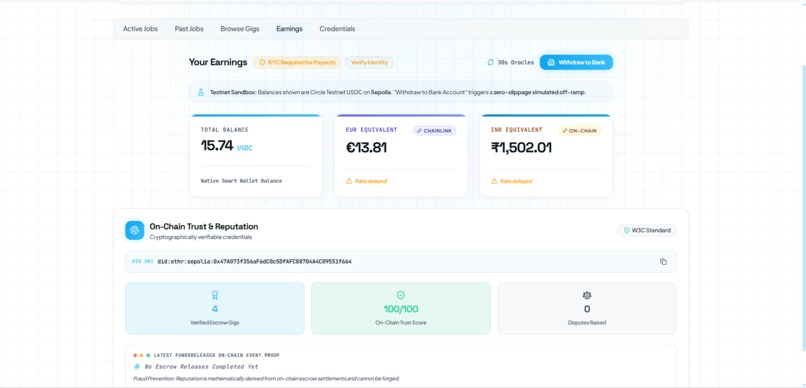The width and height of the screenshot is (806, 388).
Task: Select the Earnings tab
Action: 289,29
